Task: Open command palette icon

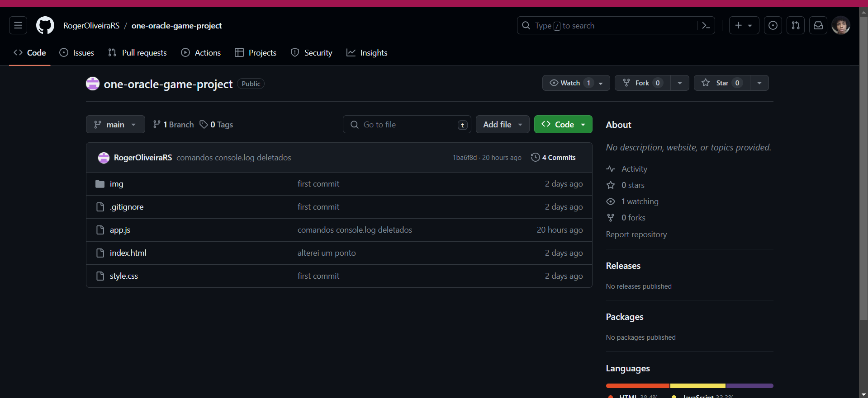Action: (x=706, y=25)
